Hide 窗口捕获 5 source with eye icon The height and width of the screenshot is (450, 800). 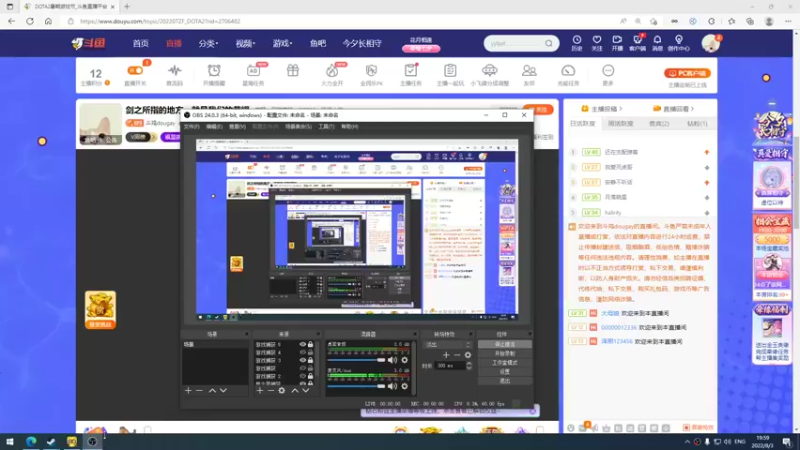coord(303,344)
